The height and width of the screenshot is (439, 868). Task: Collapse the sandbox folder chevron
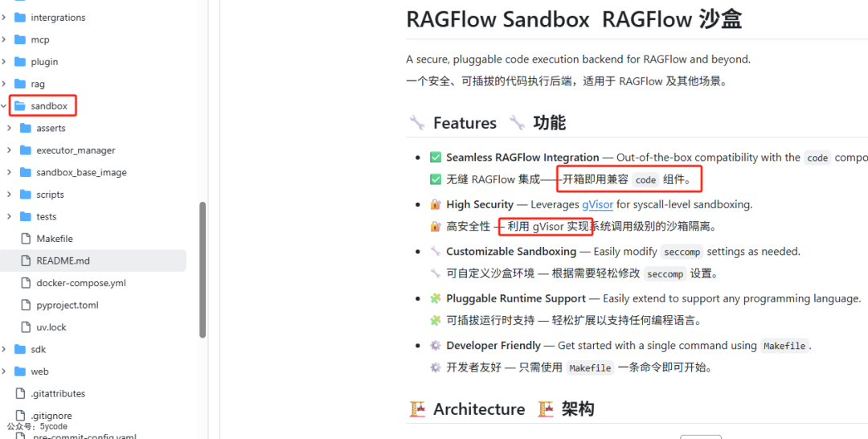click(x=3, y=106)
